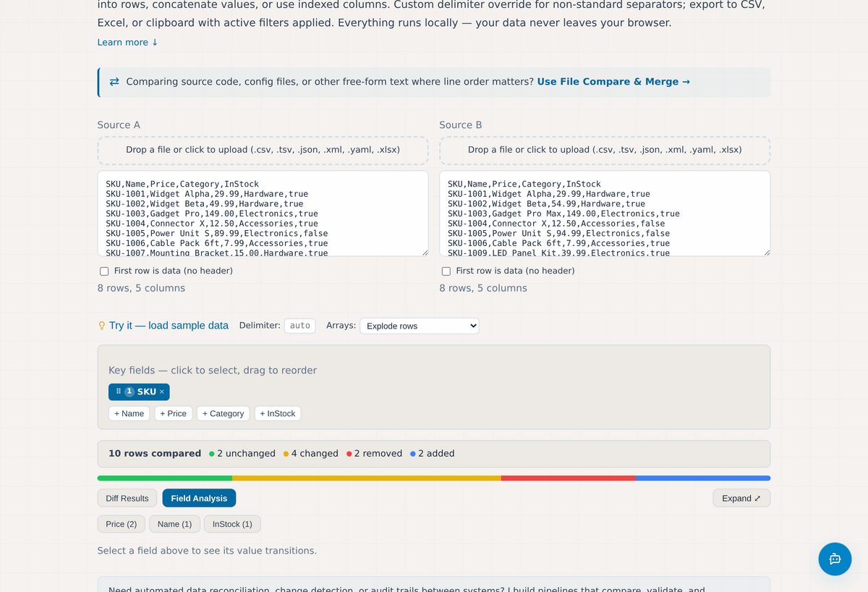This screenshot has height=592, width=868.
Task: Click the yellow changed bar segment
Action: [x=367, y=478]
